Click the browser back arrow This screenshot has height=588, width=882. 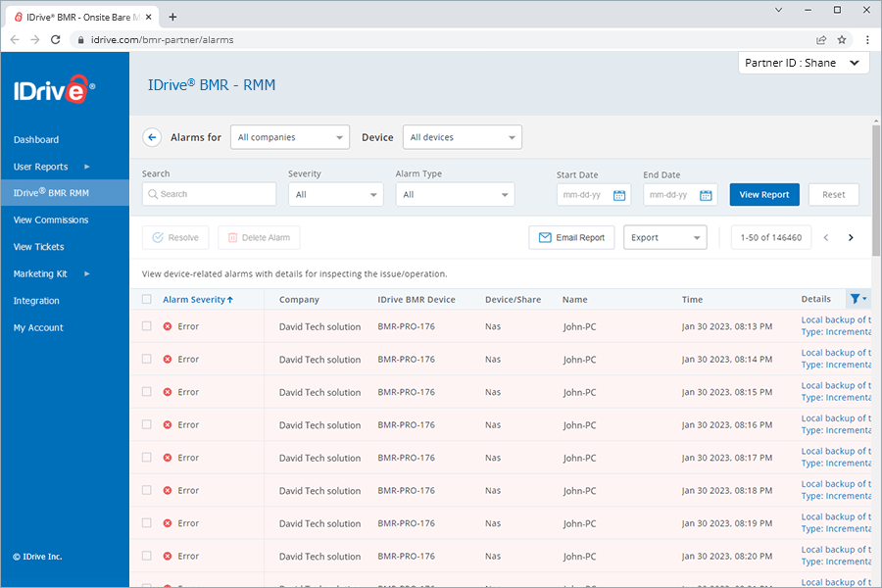(x=15, y=39)
